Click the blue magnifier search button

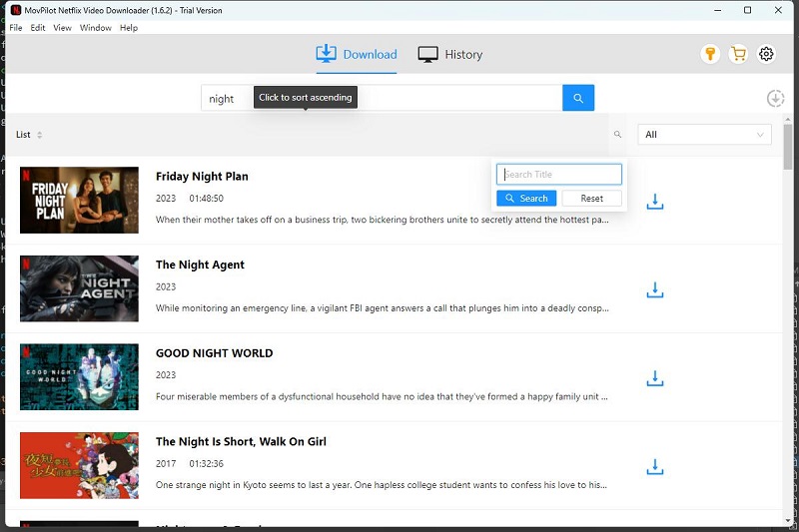(x=578, y=98)
